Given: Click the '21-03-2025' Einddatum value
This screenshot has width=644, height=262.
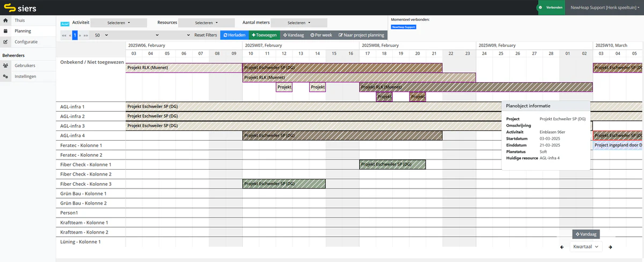Looking at the screenshot, I should click(x=550, y=145).
